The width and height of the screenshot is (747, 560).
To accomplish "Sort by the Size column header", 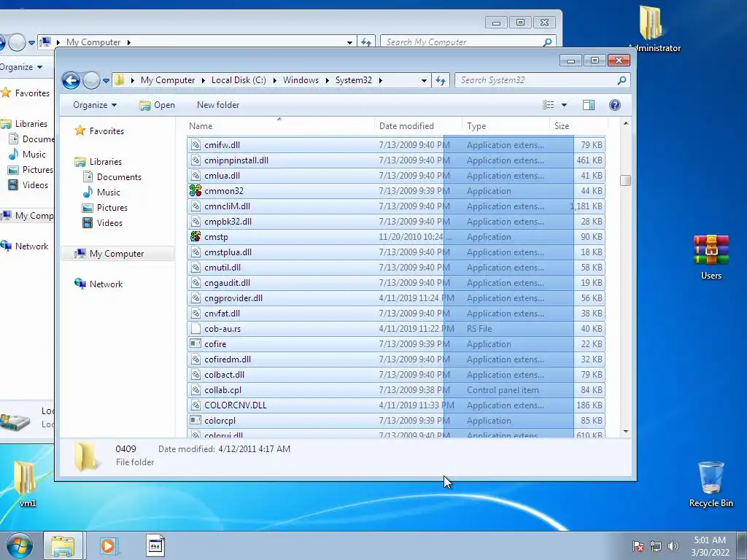I will (x=577, y=126).
